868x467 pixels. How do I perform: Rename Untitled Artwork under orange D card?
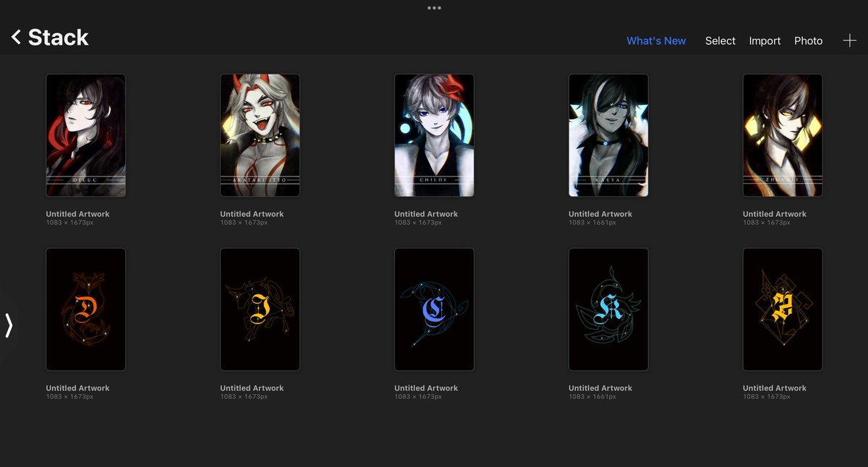pyautogui.click(x=78, y=388)
